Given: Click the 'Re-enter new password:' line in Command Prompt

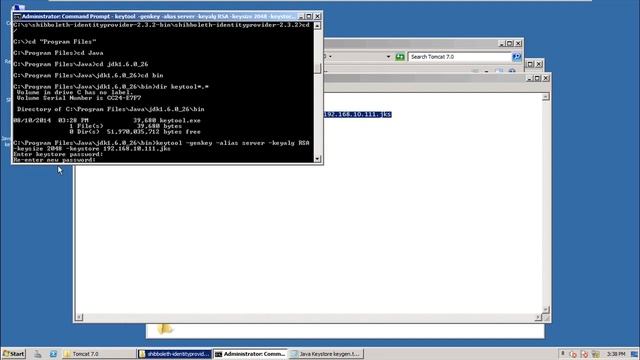Looking at the screenshot, I should [54, 160].
